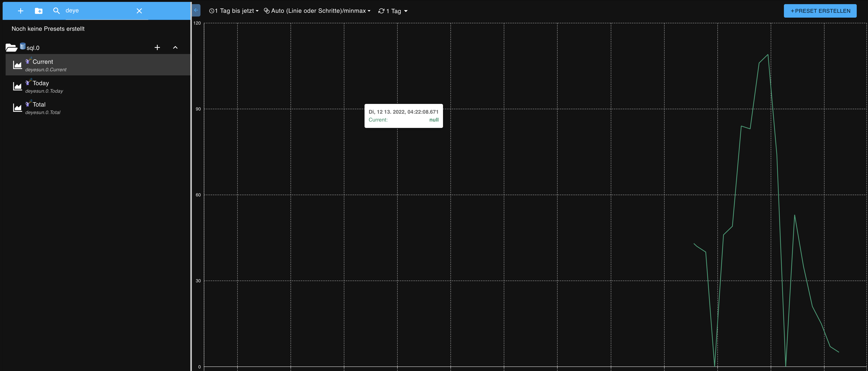Image resolution: width=868 pixels, height=371 pixels.
Task: Open the '1 Tag' refresh interval dropdown
Action: (393, 11)
